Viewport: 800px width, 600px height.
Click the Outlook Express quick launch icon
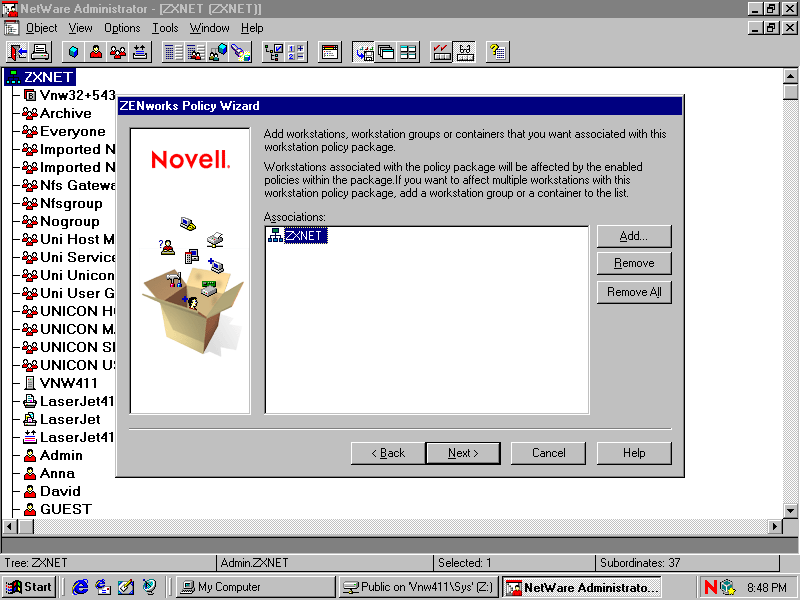click(103, 587)
